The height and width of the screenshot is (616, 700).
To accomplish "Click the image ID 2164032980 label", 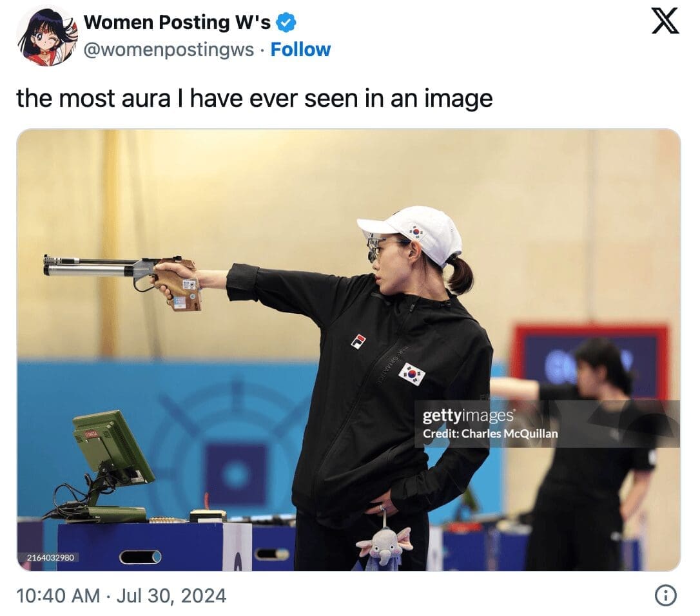I will [50, 557].
